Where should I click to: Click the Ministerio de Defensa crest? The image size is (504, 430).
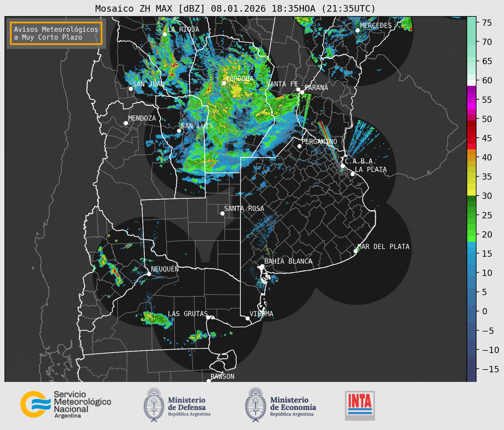[x=154, y=404]
